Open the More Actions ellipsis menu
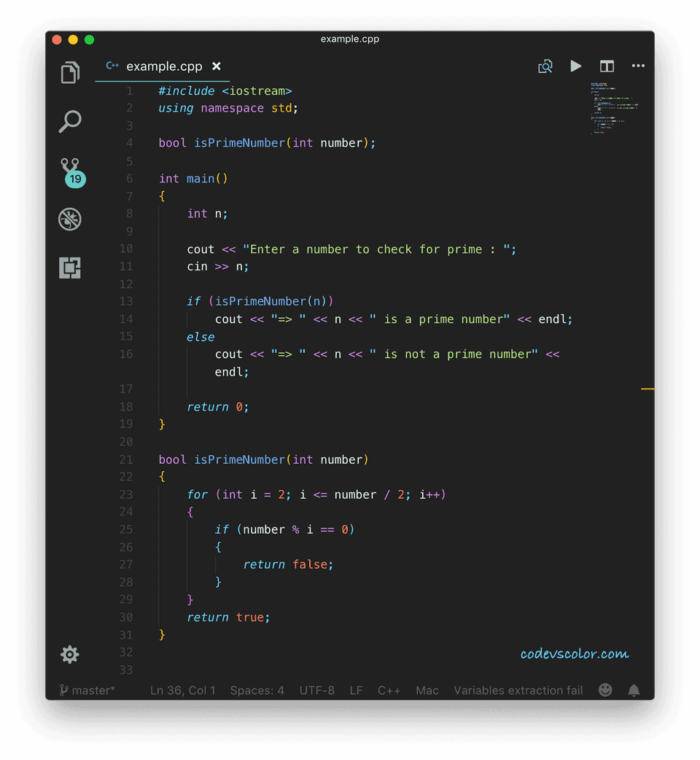This screenshot has width=700, height=760. coord(638,66)
